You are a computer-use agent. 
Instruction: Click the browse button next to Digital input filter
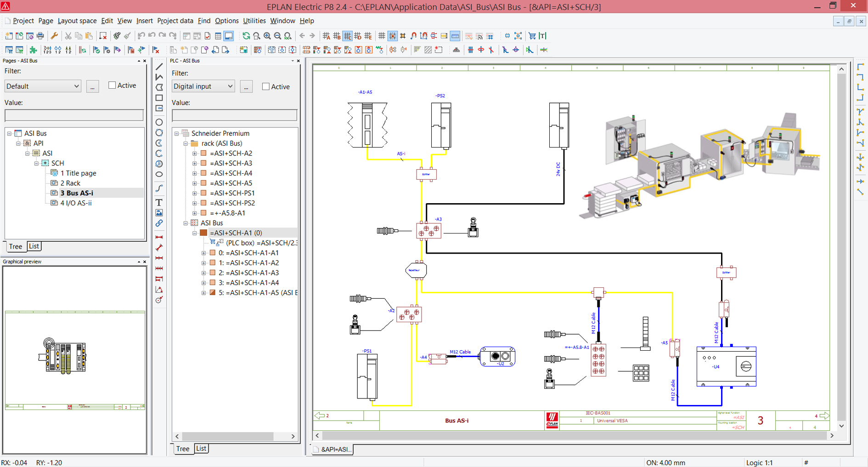(246, 86)
